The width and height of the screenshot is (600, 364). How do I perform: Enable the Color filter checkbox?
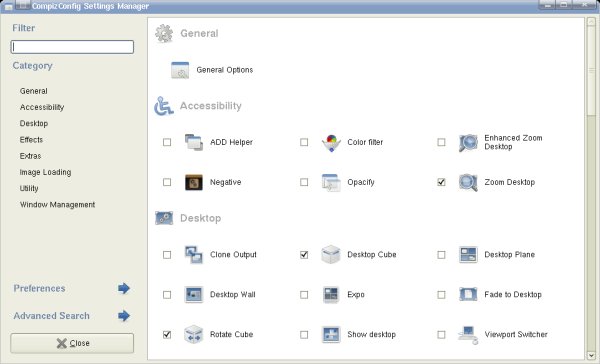[x=304, y=142]
